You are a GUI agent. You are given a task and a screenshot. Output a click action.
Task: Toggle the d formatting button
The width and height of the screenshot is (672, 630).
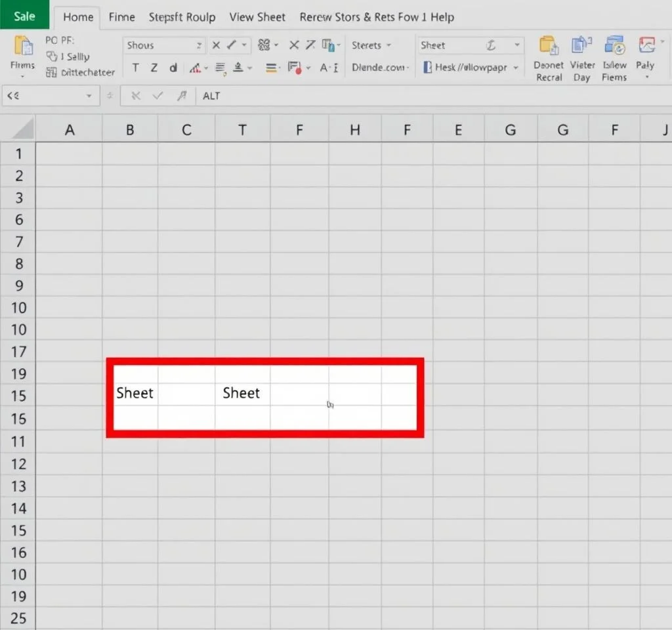(x=173, y=68)
